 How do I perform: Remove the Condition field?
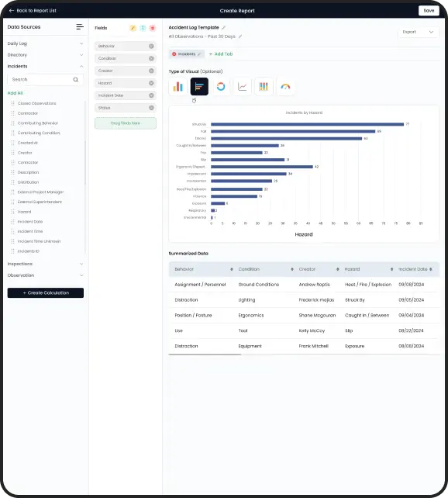151,58
